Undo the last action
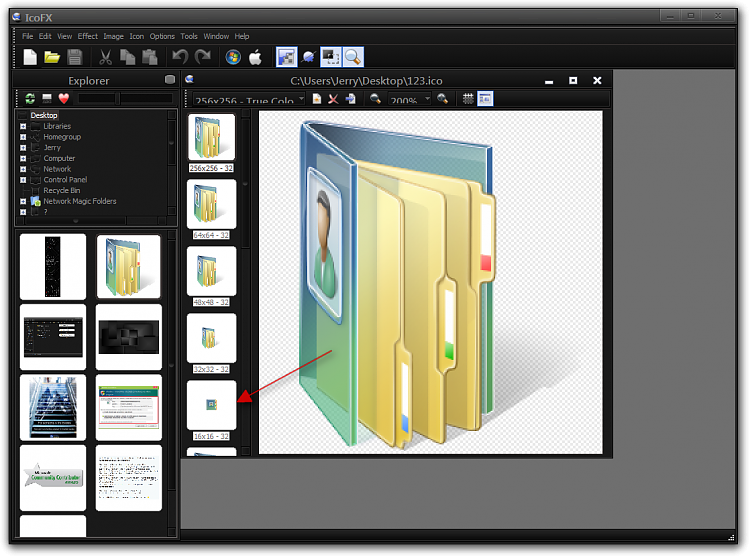750x557 pixels. point(180,57)
